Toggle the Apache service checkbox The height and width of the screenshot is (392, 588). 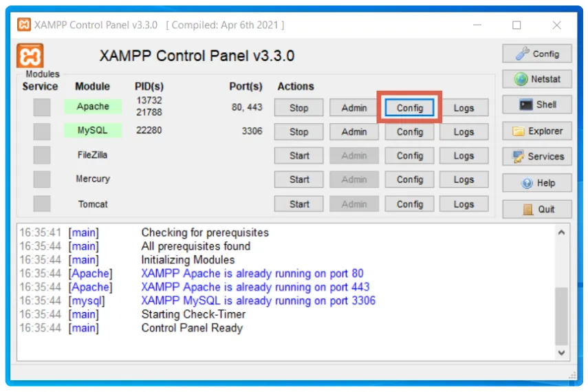(42, 107)
